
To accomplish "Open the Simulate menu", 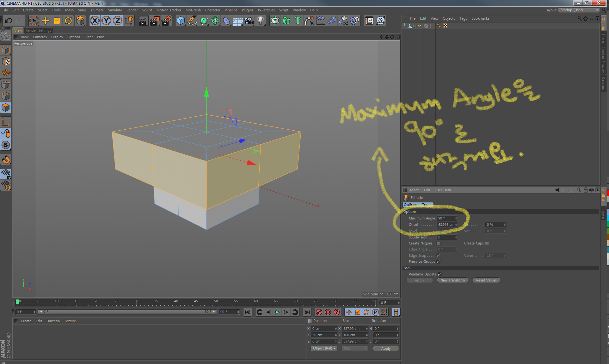I will pyautogui.click(x=115, y=10).
